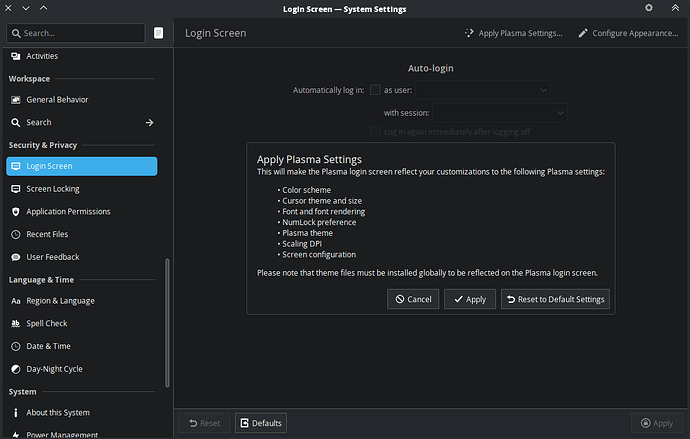Click the sidebar hamburger menu icon
This screenshot has height=439, width=690.
(x=158, y=33)
